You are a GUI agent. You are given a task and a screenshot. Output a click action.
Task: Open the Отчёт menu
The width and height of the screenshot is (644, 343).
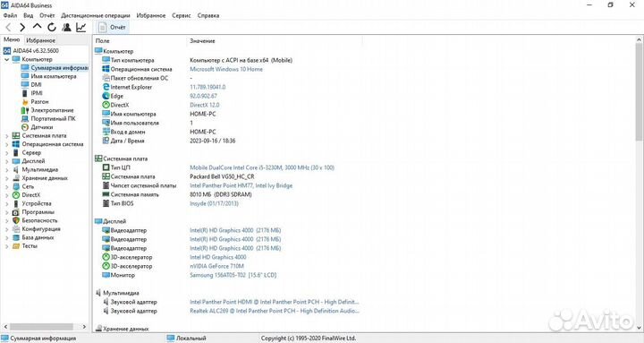coord(47,15)
